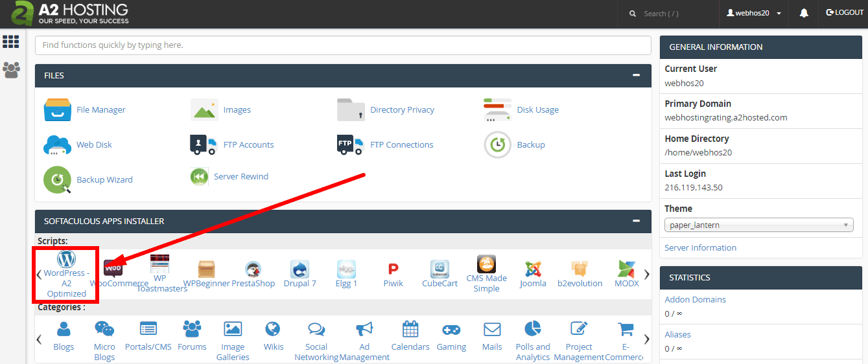Select Piwik script icon

tap(393, 269)
